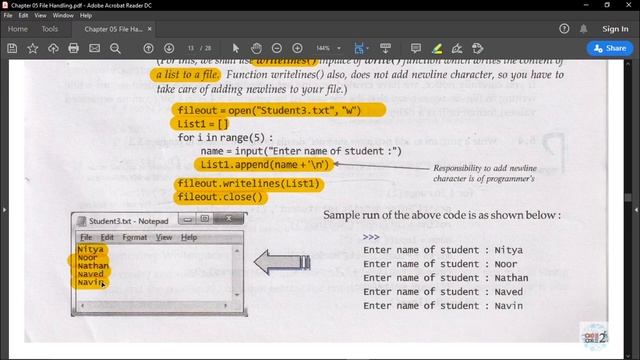Activate the Hand pan tool
The height and width of the screenshot is (360, 640).
pos(256,48)
